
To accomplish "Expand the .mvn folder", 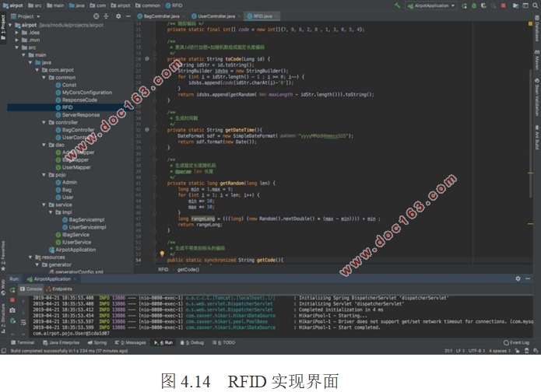I will pyautogui.click(x=16, y=40).
